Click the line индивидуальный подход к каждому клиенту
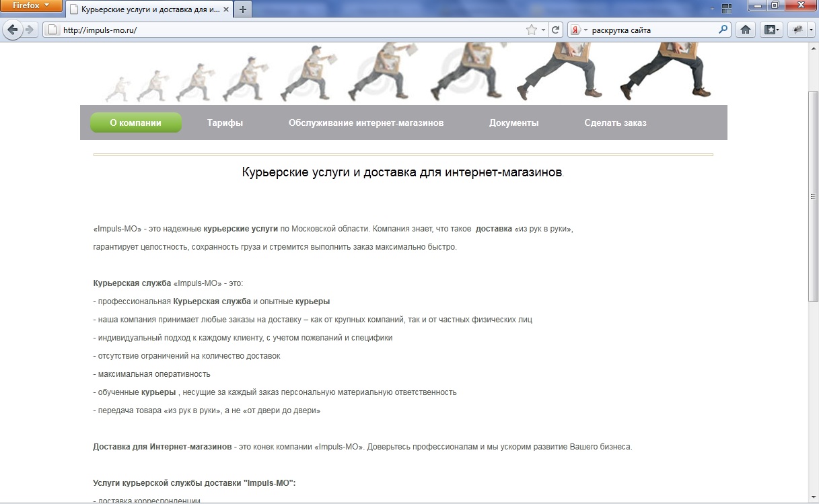819x504 pixels. 242,337
